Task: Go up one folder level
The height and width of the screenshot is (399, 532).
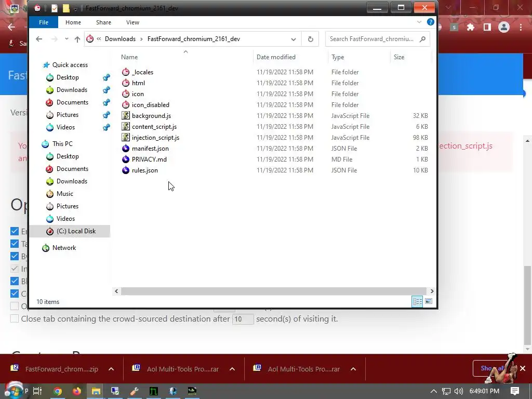Action: click(77, 39)
